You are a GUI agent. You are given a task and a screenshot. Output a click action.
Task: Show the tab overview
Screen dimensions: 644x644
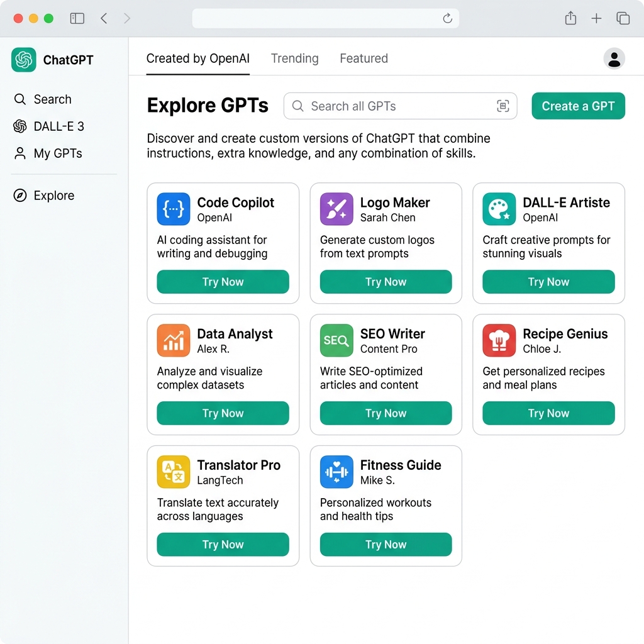pyautogui.click(x=623, y=18)
